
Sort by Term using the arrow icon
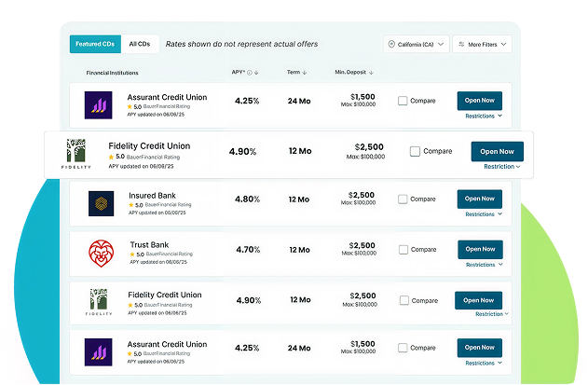click(305, 73)
